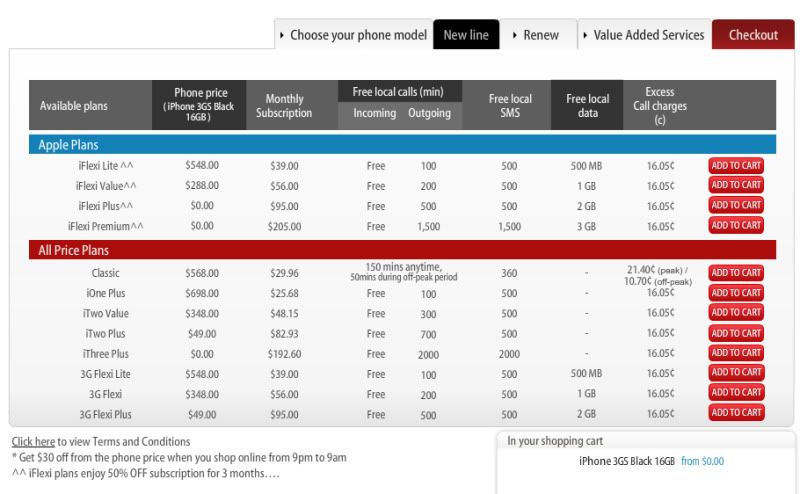Add iFlexi Premium plan to cart

pyautogui.click(x=736, y=226)
